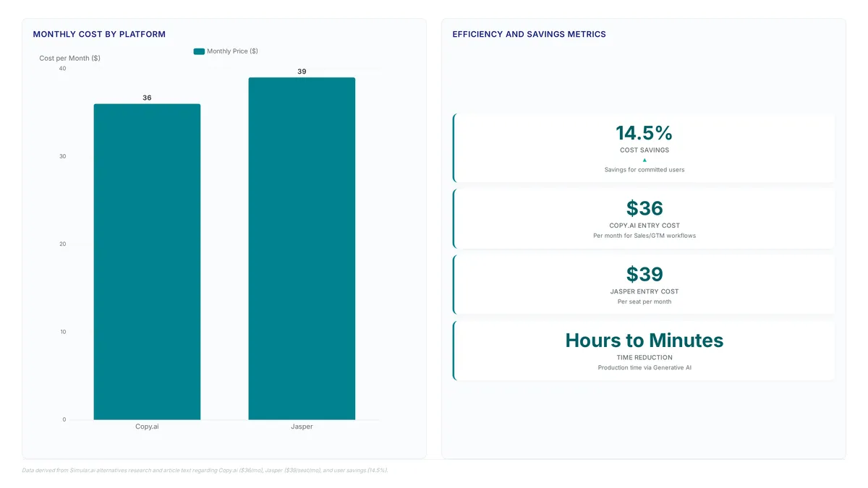Click the Copy.ai axis label

[147, 427]
